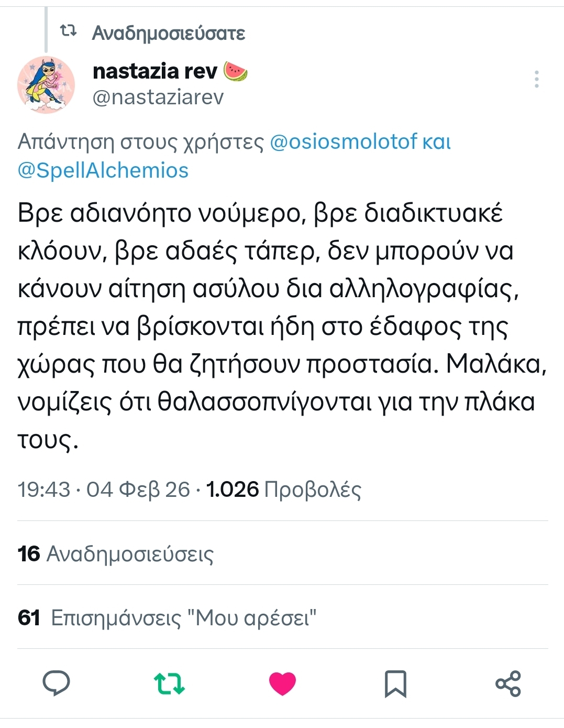
Task: Click the small repost icon above the tweet
Action: pos(69,31)
